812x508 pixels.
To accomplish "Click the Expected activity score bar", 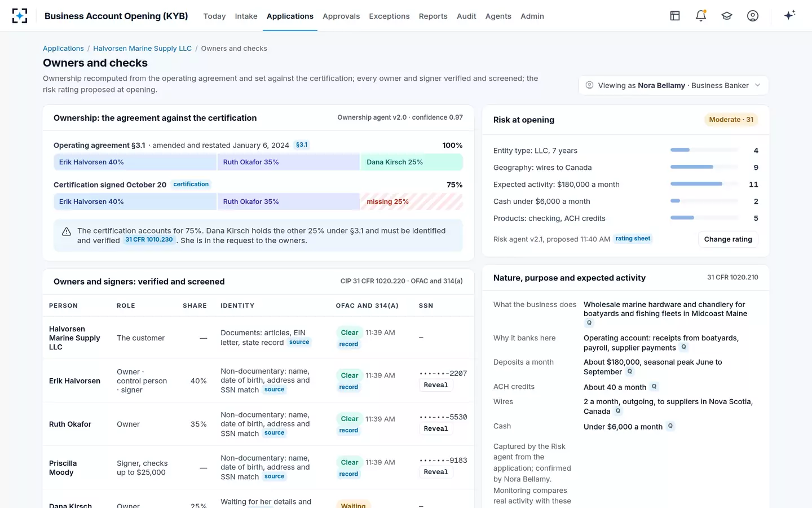I will (x=704, y=184).
